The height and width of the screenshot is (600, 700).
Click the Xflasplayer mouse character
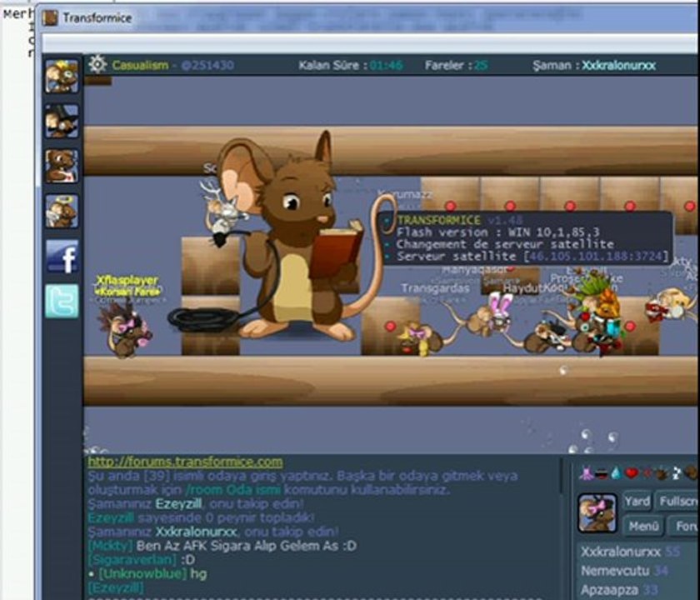[x=126, y=330]
